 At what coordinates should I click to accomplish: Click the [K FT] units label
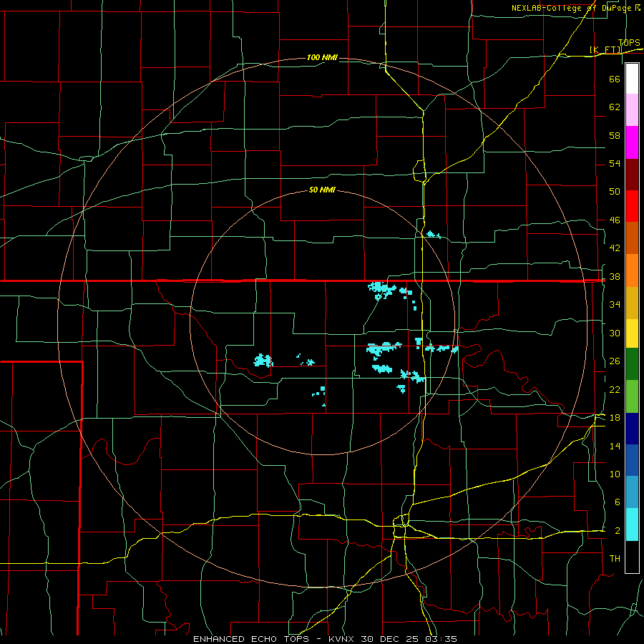click(605, 50)
